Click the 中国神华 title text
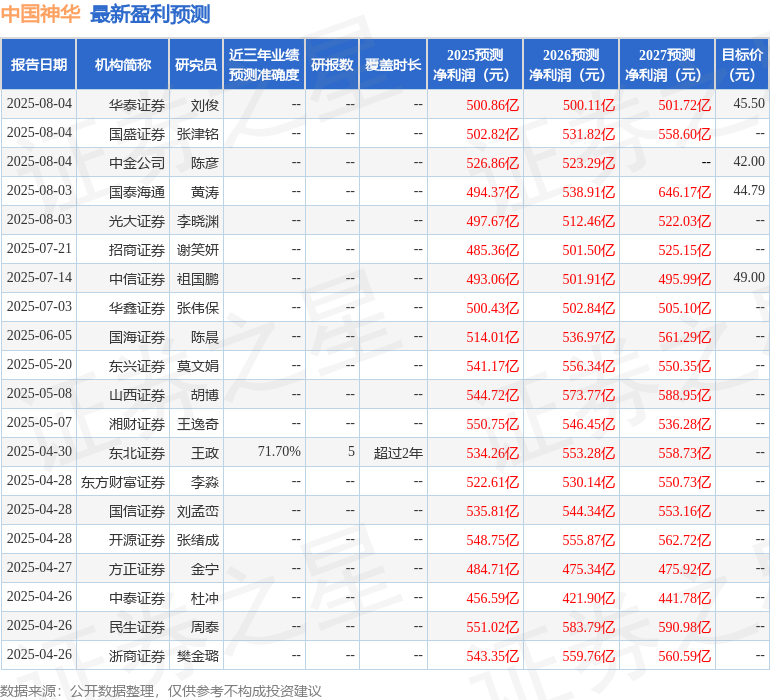Viewport: 770px width, 700px height. (40, 14)
